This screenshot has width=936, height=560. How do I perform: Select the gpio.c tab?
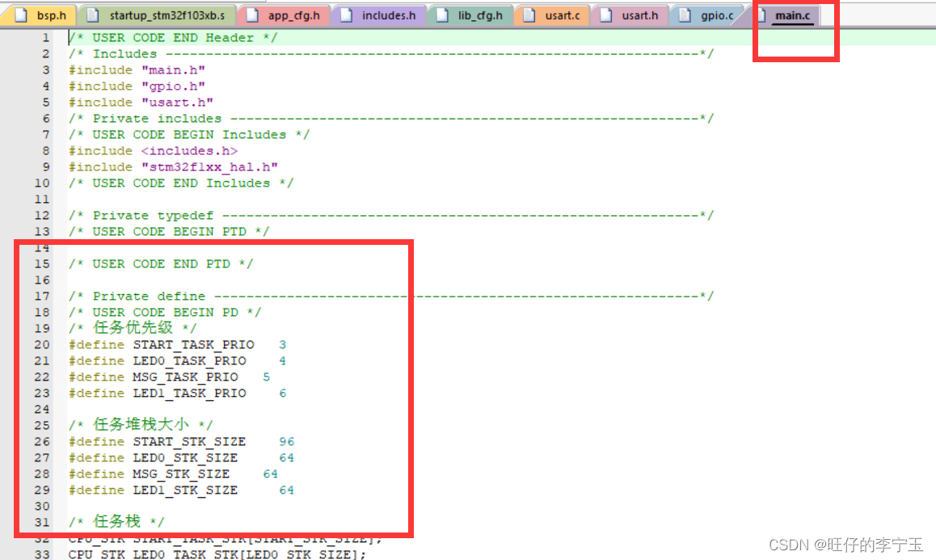click(707, 15)
